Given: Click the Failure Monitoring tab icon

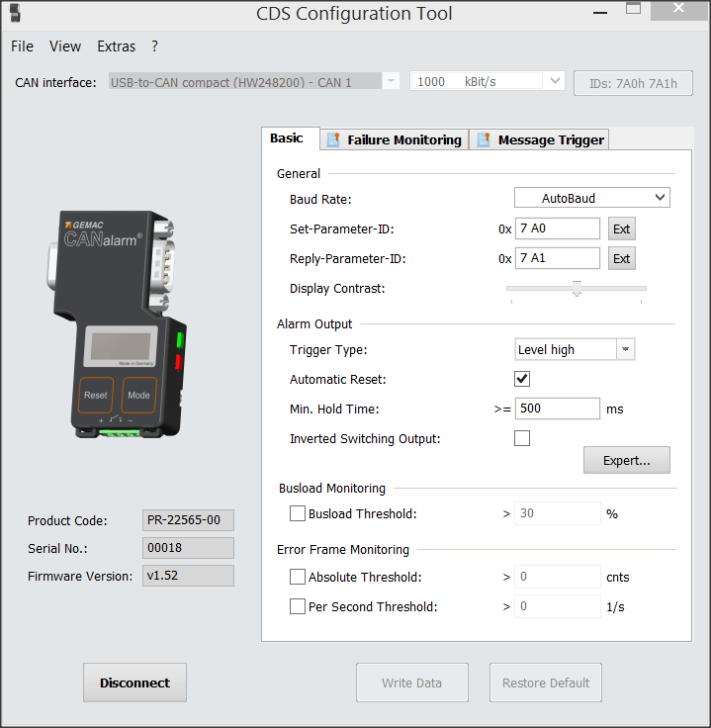Looking at the screenshot, I should pyautogui.click(x=334, y=139).
